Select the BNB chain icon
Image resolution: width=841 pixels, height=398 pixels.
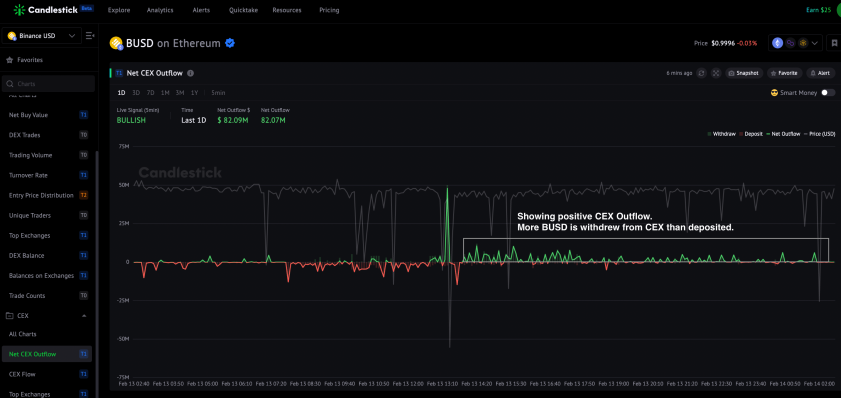point(803,43)
